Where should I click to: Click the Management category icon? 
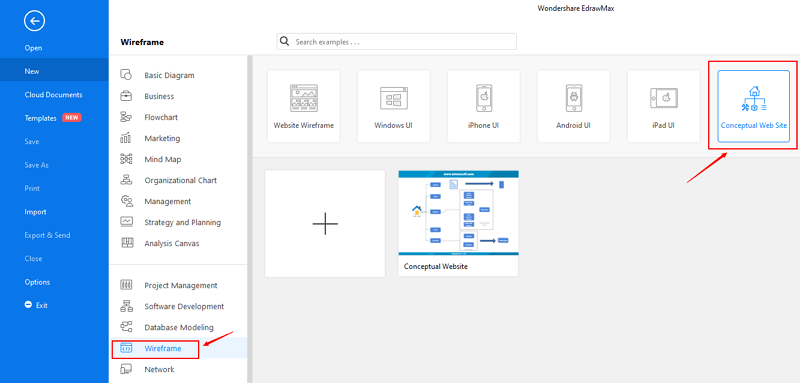pyautogui.click(x=126, y=201)
